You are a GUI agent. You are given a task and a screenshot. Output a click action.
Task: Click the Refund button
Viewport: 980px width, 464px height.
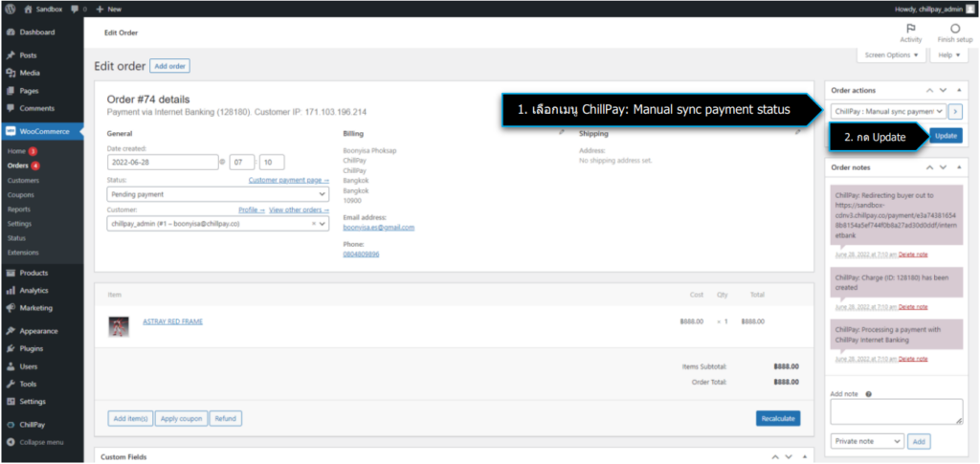pyautogui.click(x=226, y=418)
